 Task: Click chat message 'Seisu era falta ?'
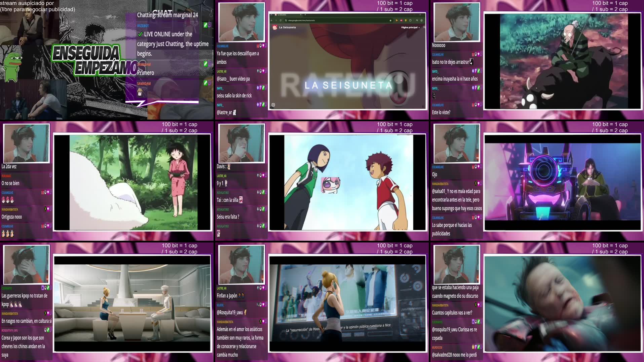tap(228, 217)
